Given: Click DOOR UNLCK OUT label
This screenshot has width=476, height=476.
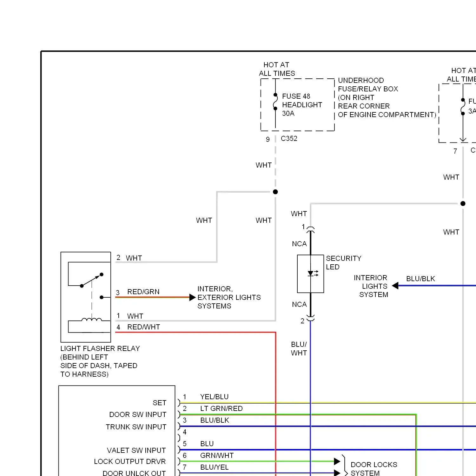Looking at the screenshot, I should pos(134,473).
